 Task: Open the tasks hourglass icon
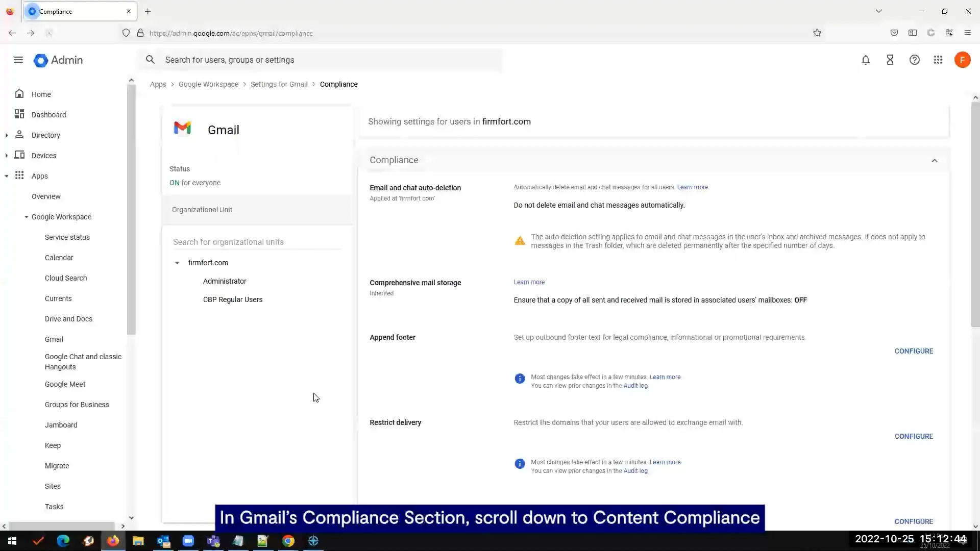[x=890, y=60]
